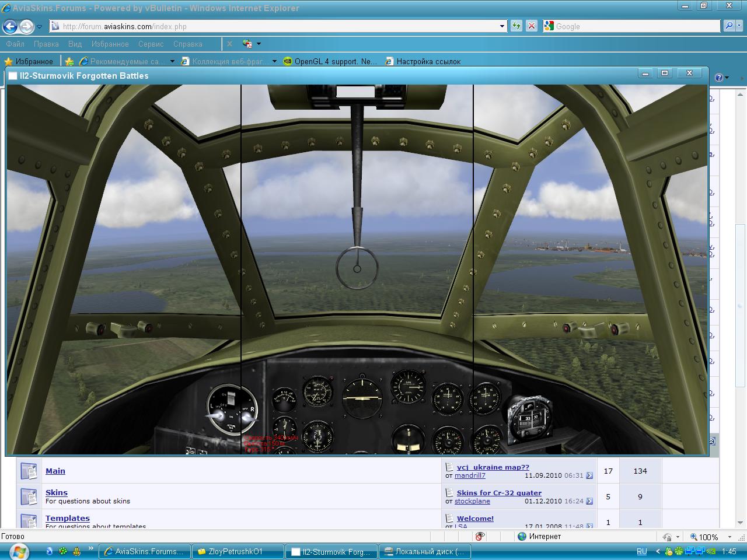The height and width of the screenshot is (560, 747).
Task: Click the post icon before Welcome!
Action: click(x=449, y=518)
